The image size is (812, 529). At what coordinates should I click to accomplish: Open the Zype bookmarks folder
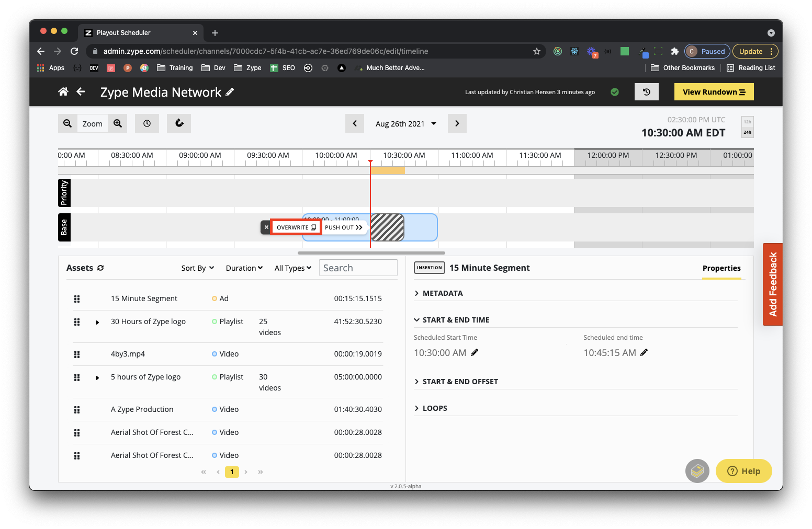coord(247,68)
